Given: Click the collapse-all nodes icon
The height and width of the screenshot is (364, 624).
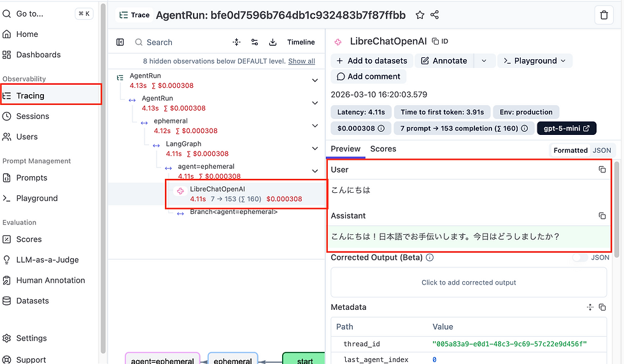Looking at the screenshot, I should pos(237,42).
